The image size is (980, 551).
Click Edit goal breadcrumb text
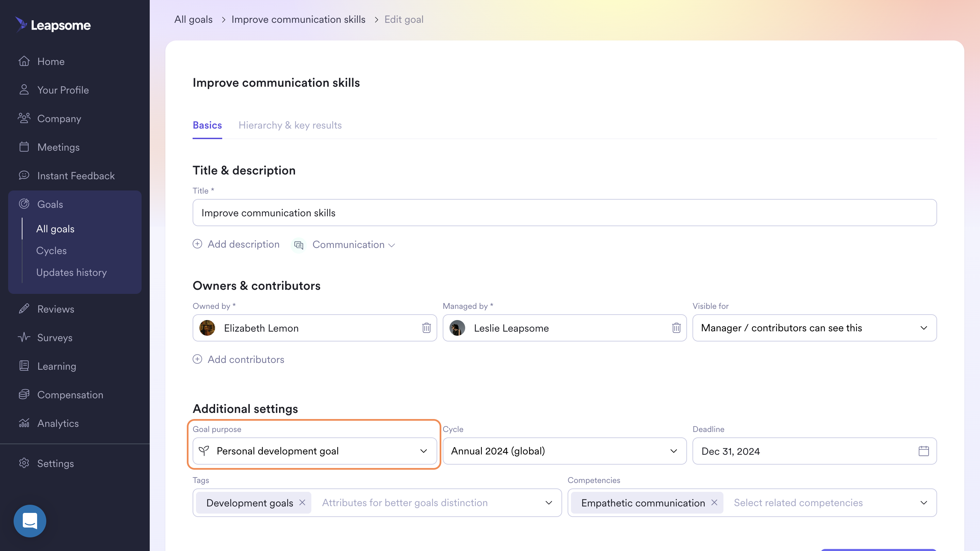(x=404, y=19)
